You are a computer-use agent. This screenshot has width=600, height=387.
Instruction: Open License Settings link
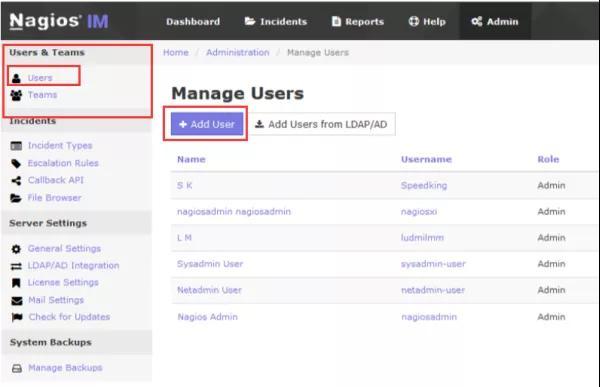[x=63, y=282]
